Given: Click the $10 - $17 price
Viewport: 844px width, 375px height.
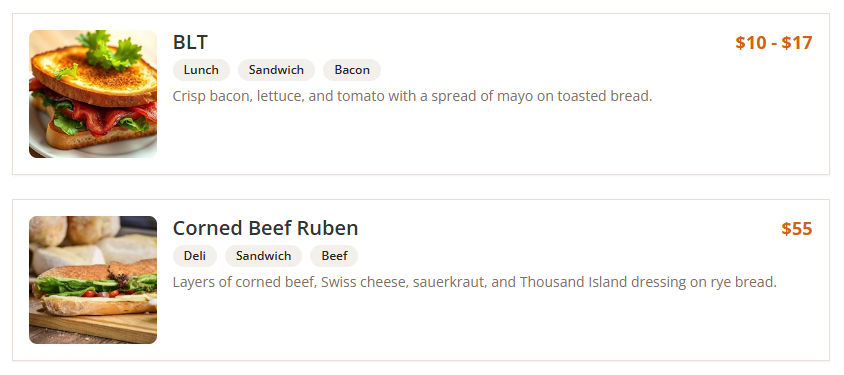Looking at the screenshot, I should 774,43.
